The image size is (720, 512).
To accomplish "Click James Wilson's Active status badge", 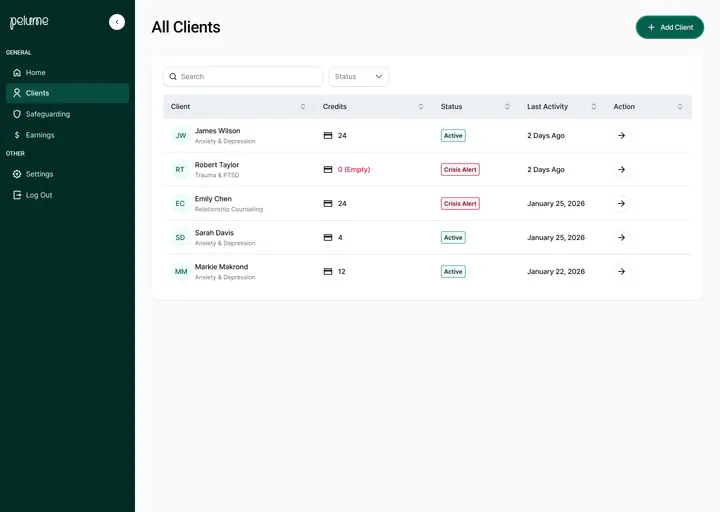I will point(453,135).
